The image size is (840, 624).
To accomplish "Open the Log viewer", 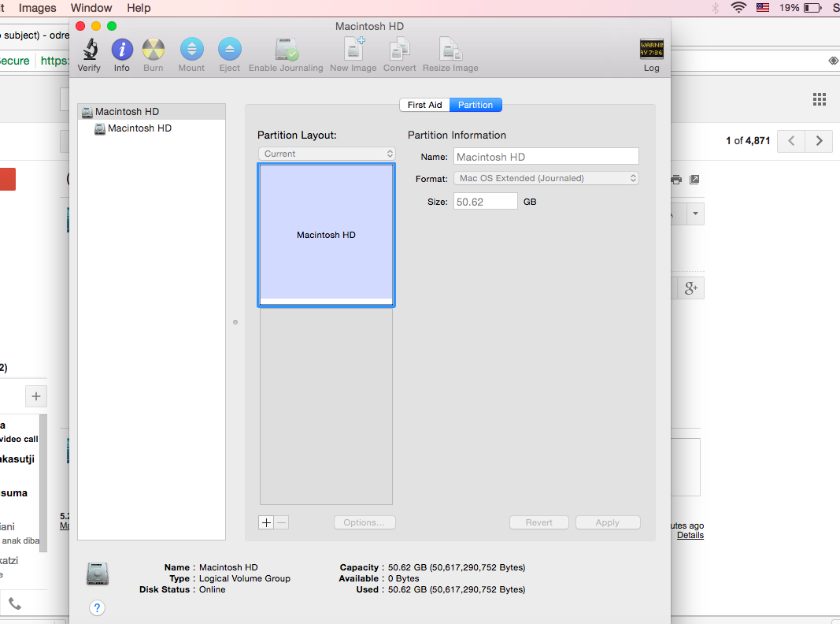I will point(651,50).
